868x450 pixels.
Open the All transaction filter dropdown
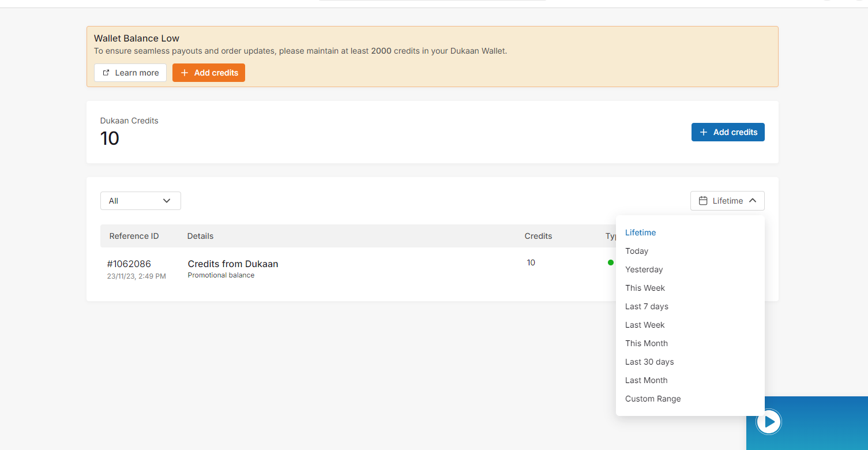pyautogui.click(x=141, y=201)
